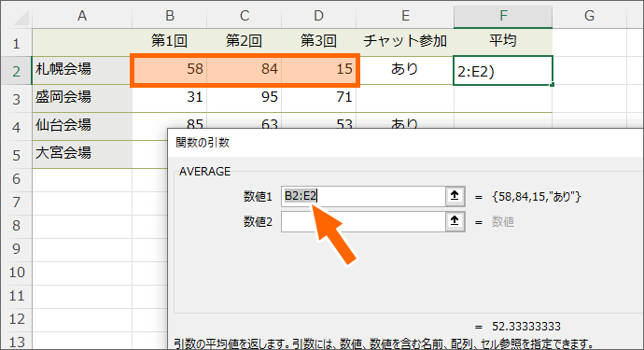The width and height of the screenshot is (644, 350).
Task: Click cell with value 95
Action: [245, 99]
